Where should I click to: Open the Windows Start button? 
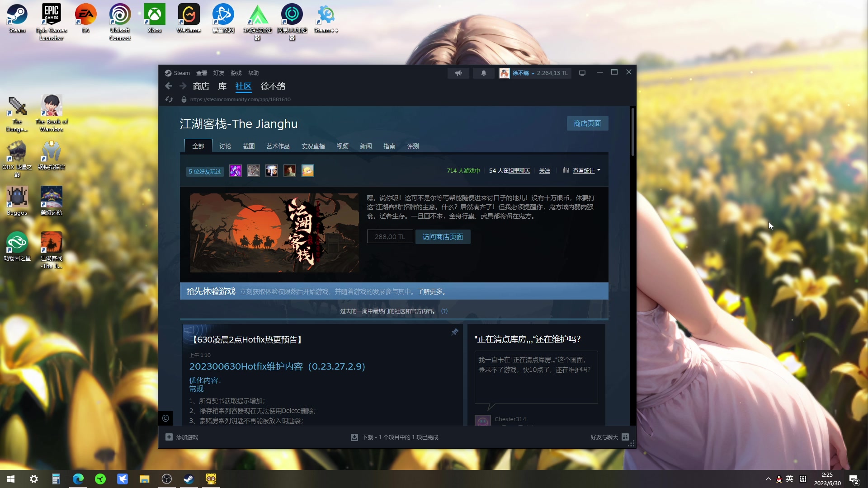[11, 479]
